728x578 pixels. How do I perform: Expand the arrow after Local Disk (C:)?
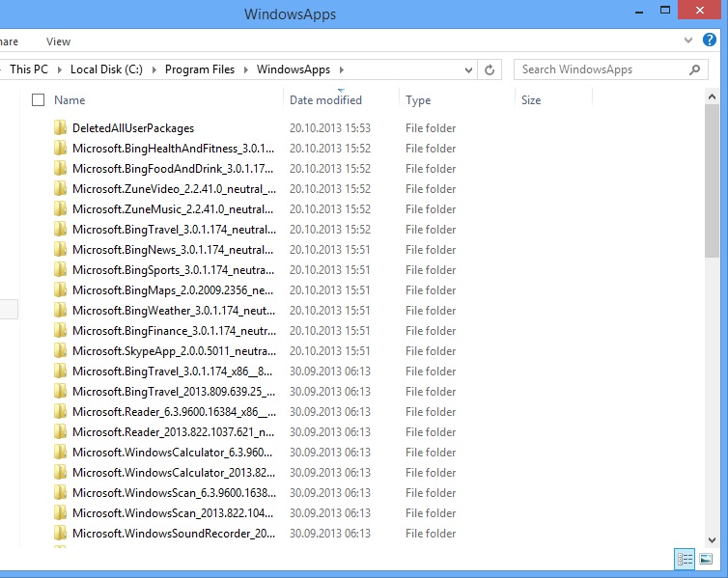click(154, 69)
